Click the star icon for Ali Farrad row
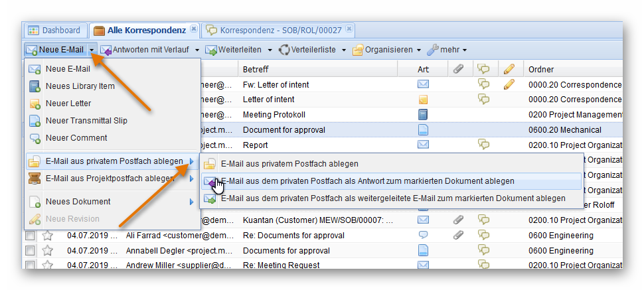Viewport: 644px width, 290px height. [47, 236]
